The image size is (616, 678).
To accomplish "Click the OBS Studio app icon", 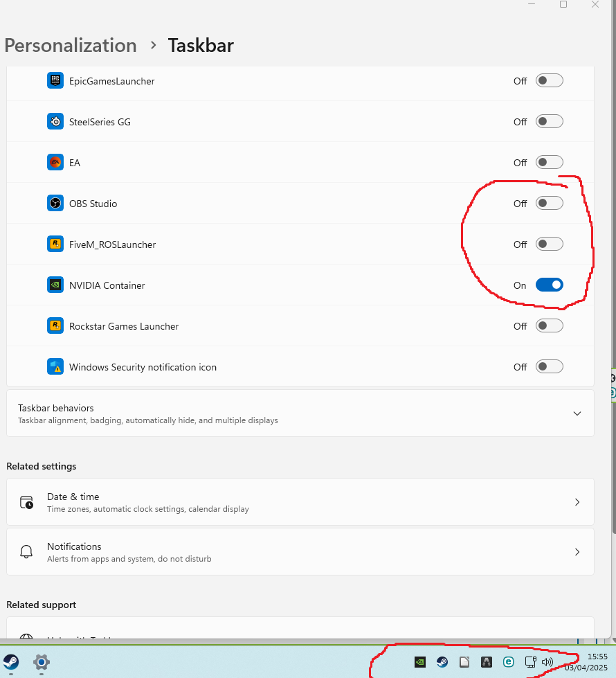I will coord(55,203).
